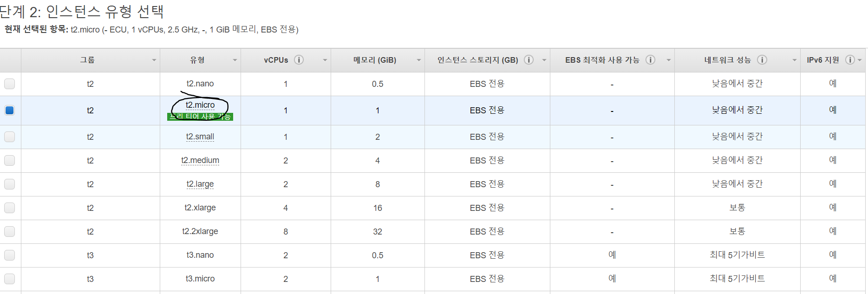868x294 pixels.
Task: Check the t2.medium row selector
Action: pos(9,160)
